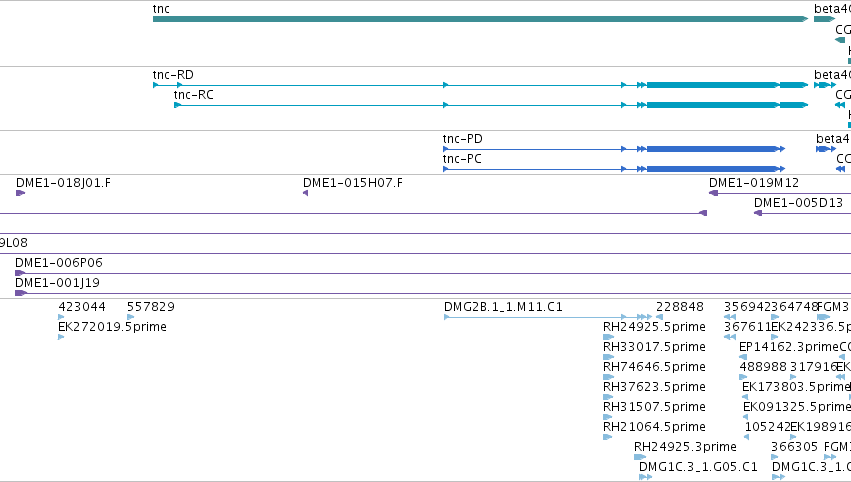The width and height of the screenshot is (851, 482).
Task: Click the DME1-018J01.F purple arrow glyph
Action: click(x=21, y=193)
